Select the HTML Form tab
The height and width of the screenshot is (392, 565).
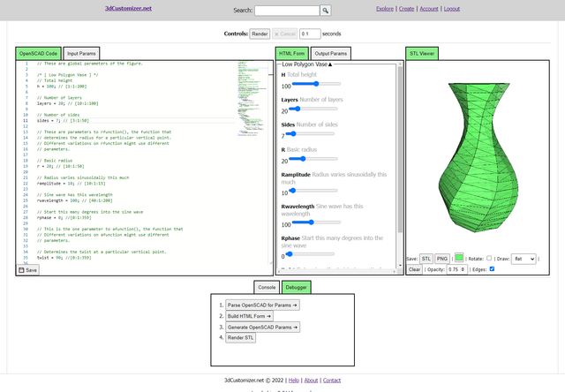tap(292, 53)
